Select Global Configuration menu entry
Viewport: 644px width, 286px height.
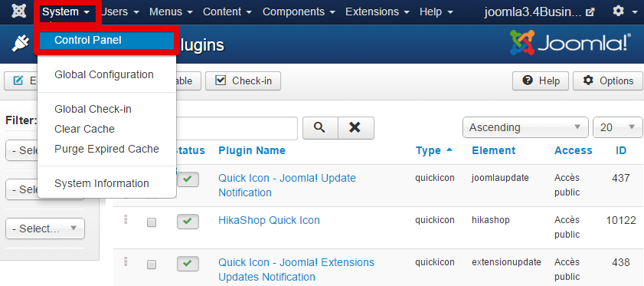104,75
